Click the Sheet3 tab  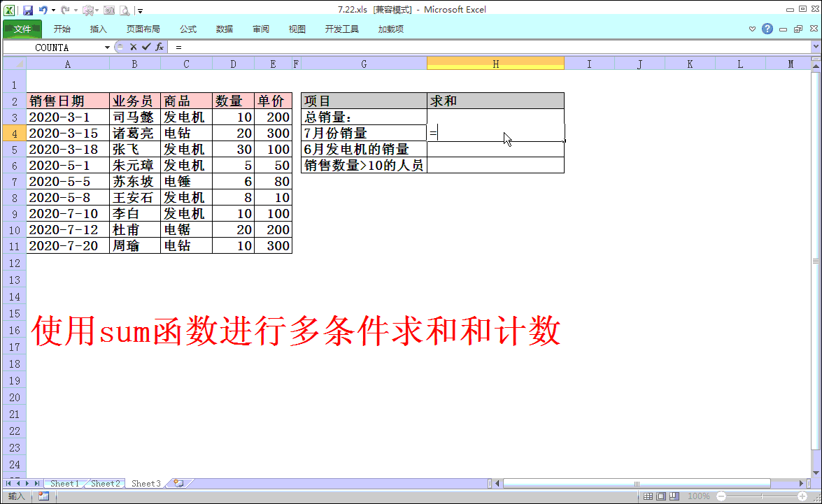tap(146, 484)
